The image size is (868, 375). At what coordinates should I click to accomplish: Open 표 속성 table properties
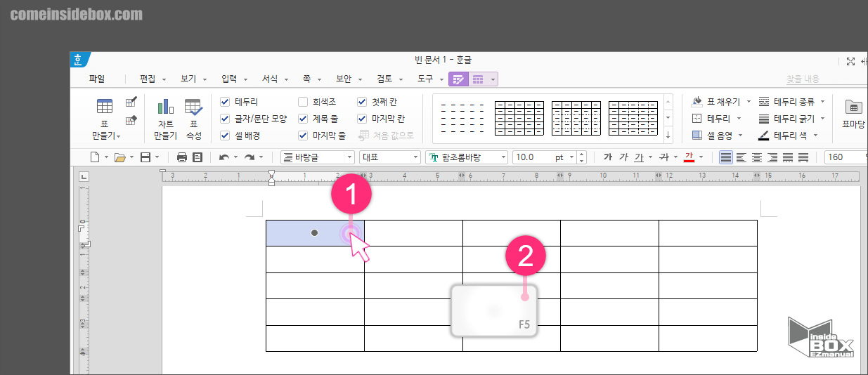[x=193, y=107]
